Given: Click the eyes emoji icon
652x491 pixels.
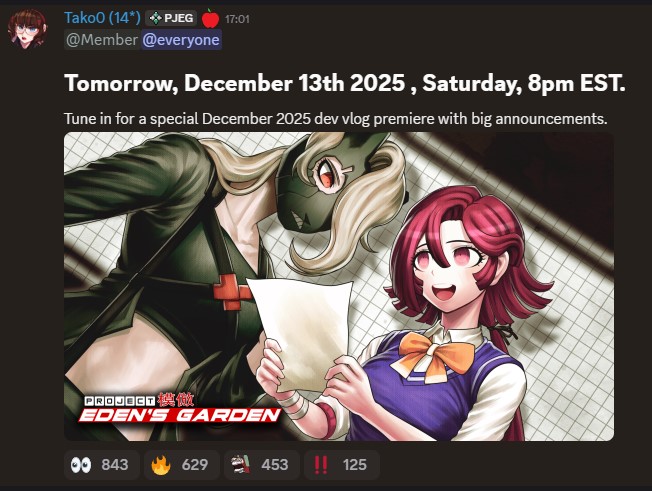Looking at the screenshot, I should 81,465.
